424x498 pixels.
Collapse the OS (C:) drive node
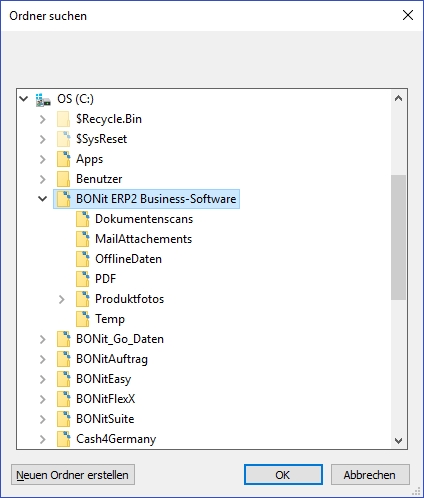tap(24, 99)
